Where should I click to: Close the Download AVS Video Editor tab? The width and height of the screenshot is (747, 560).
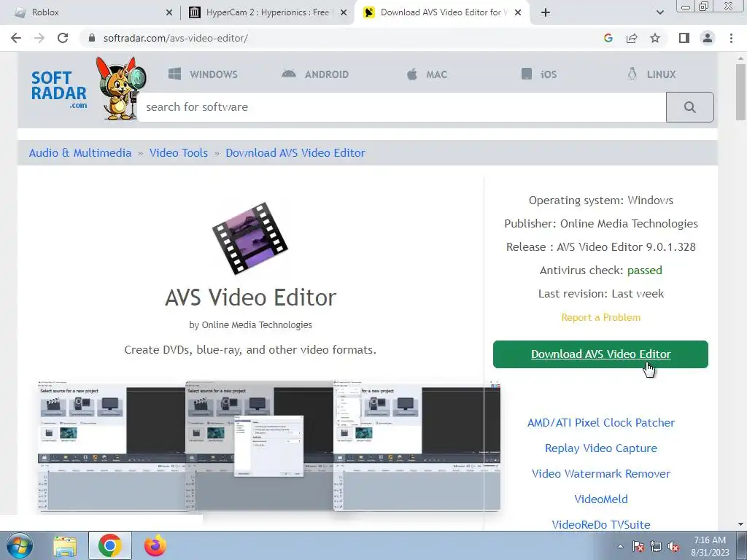pyautogui.click(x=518, y=12)
